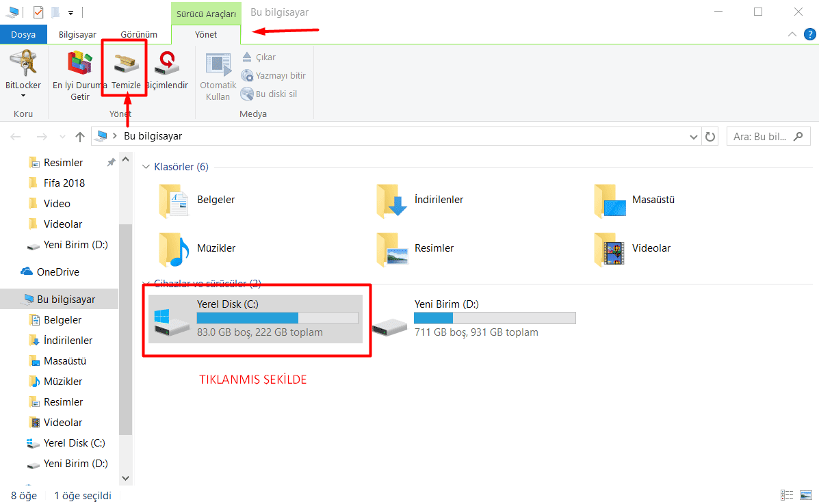The height and width of the screenshot is (504, 819).
Task: Select the Videolar folder icon in main pane
Action: coord(609,249)
